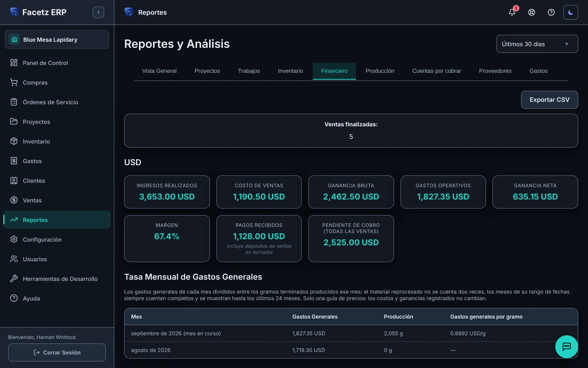
Task: Click the Pagos Recibidos 1,128.00 USD value
Action: pyautogui.click(x=259, y=236)
